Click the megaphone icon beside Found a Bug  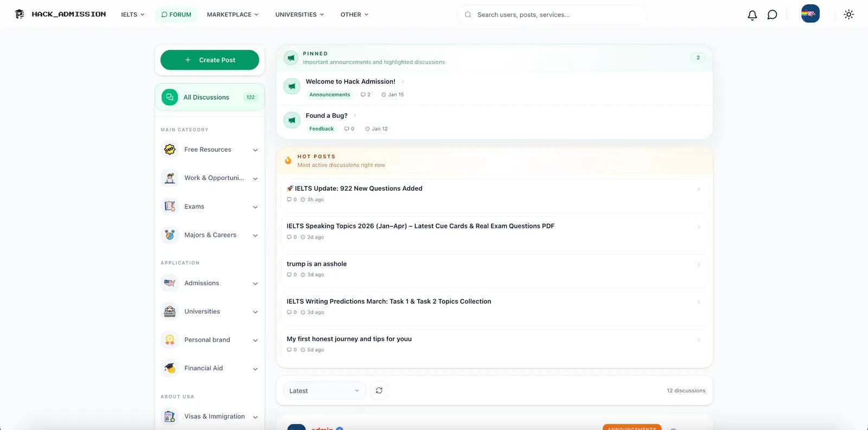292,120
